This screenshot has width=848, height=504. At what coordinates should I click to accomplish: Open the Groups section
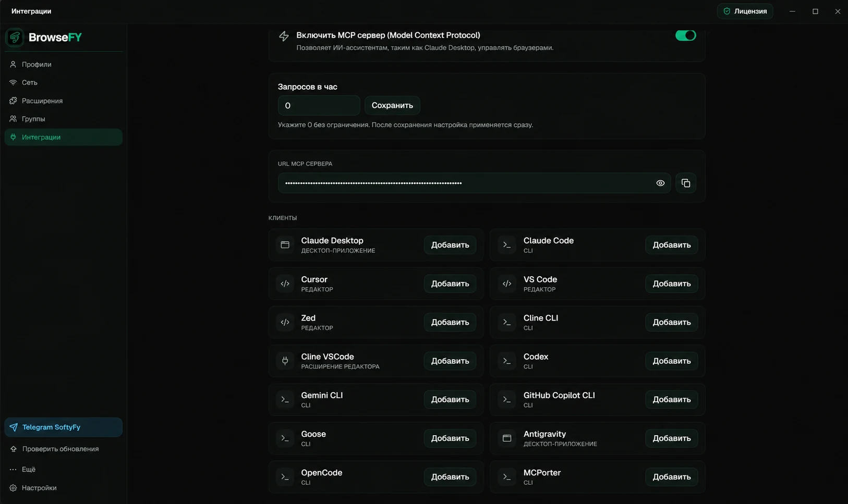64,119
